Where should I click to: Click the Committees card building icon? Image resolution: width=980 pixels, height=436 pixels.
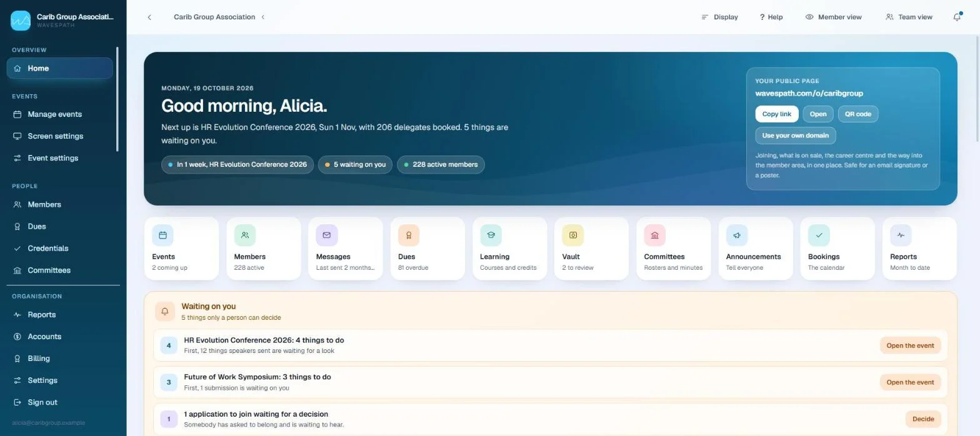[655, 235]
